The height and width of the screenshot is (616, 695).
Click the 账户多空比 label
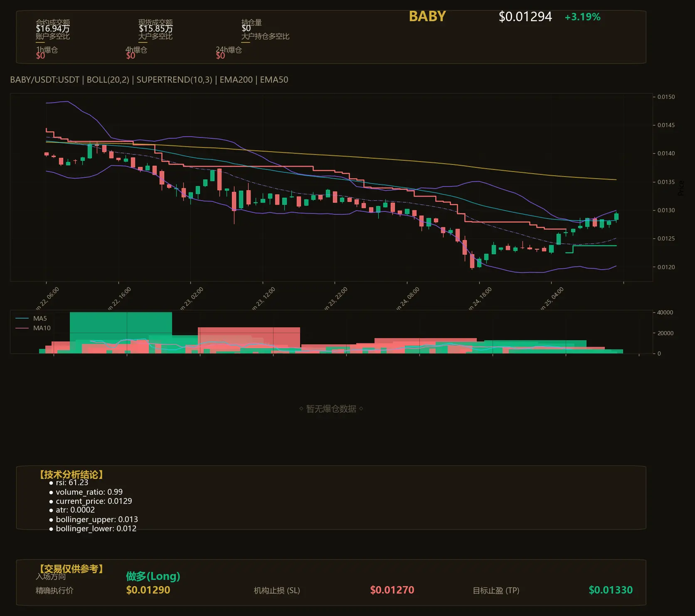pyautogui.click(x=53, y=36)
